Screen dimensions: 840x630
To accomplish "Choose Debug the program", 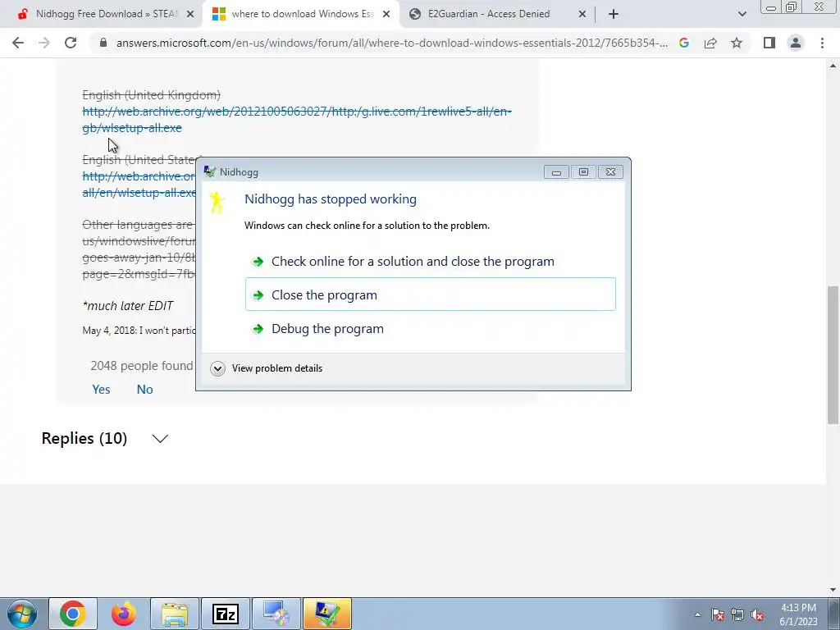I will click(x=430, y=328).
